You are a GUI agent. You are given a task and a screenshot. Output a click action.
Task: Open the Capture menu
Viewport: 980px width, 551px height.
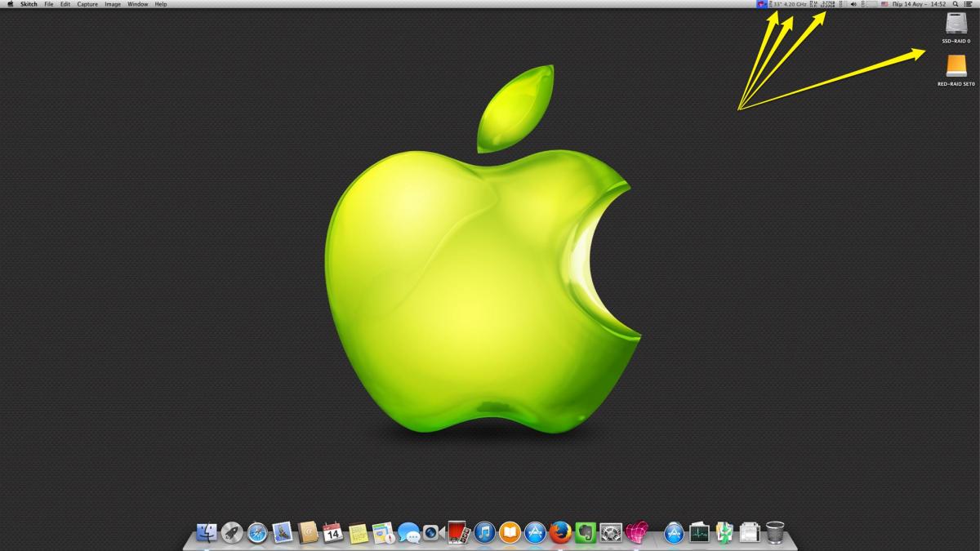87,4
